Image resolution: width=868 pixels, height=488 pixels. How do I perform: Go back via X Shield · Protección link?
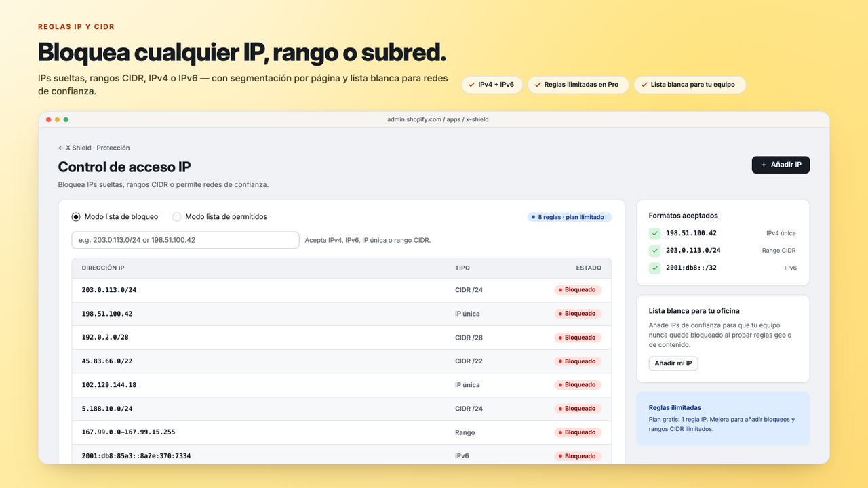(x=94, y=148)
